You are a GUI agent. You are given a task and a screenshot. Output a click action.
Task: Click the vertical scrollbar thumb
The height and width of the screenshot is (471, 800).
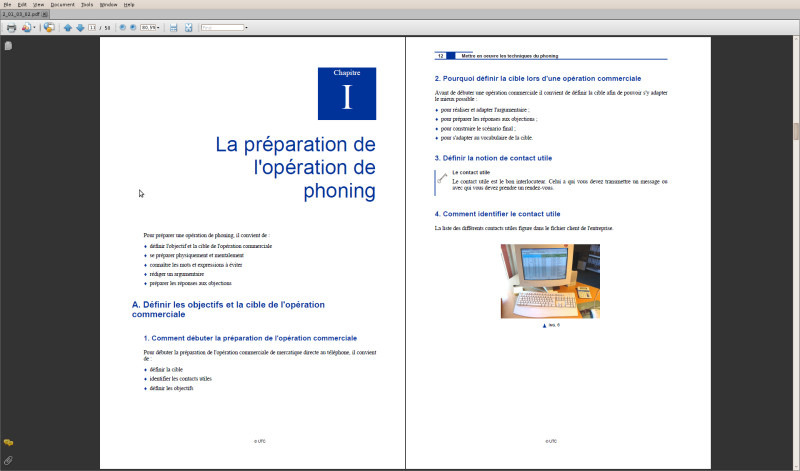pyautogui.click(x=796, y=130)
